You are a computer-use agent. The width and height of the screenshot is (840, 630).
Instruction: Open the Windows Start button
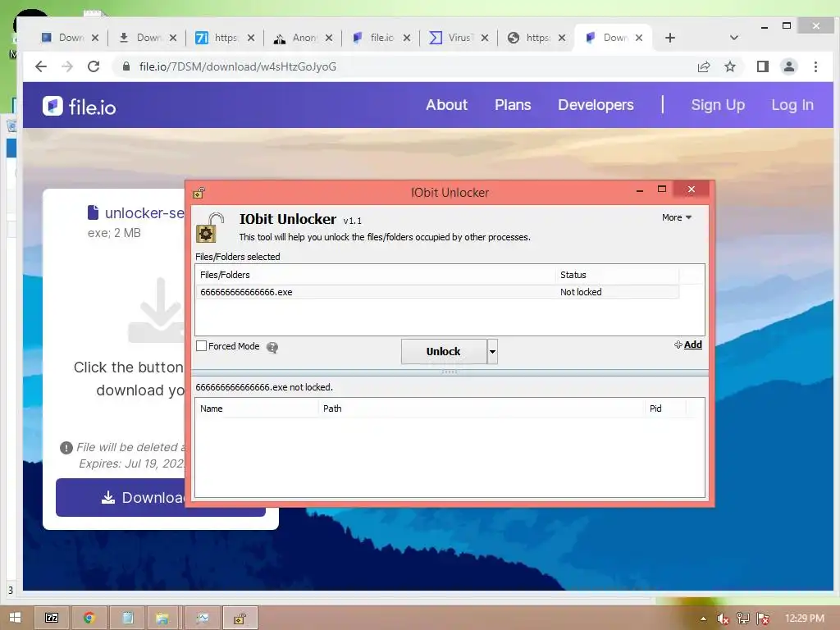click(x=15, y=618)
